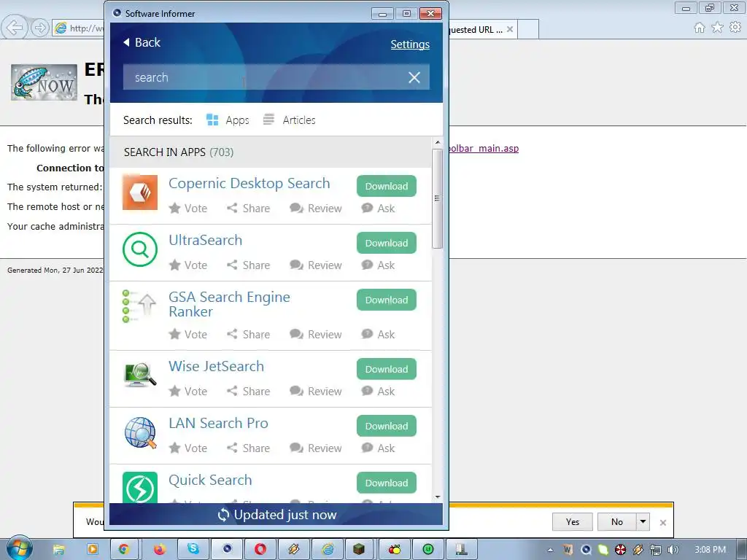747x560 pixels.
Task: Download LAN Search Pro
Action: (x=387, y=426)
